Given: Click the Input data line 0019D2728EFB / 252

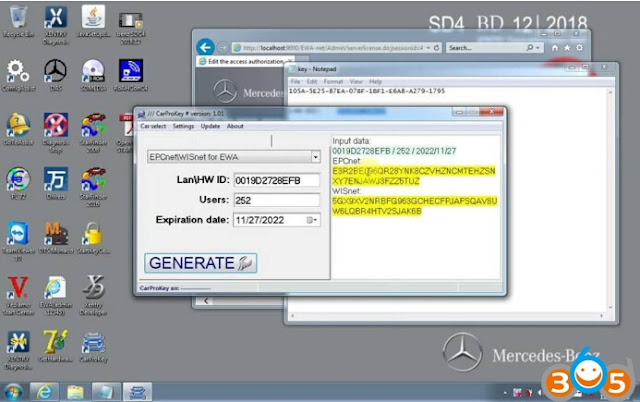Looking at the screenshot, I should [394, 151].
